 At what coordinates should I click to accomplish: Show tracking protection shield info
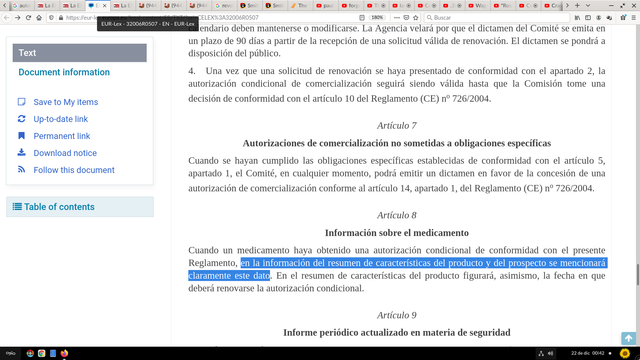[x=51, y=18]
